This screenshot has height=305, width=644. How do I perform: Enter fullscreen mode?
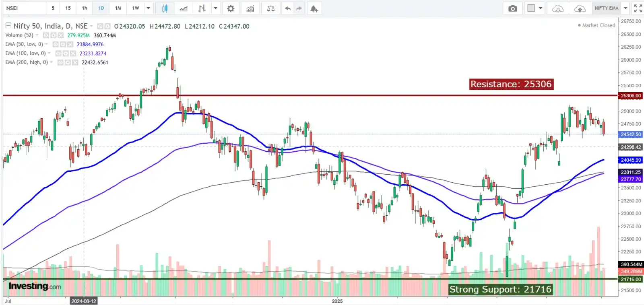click(638, 8)
